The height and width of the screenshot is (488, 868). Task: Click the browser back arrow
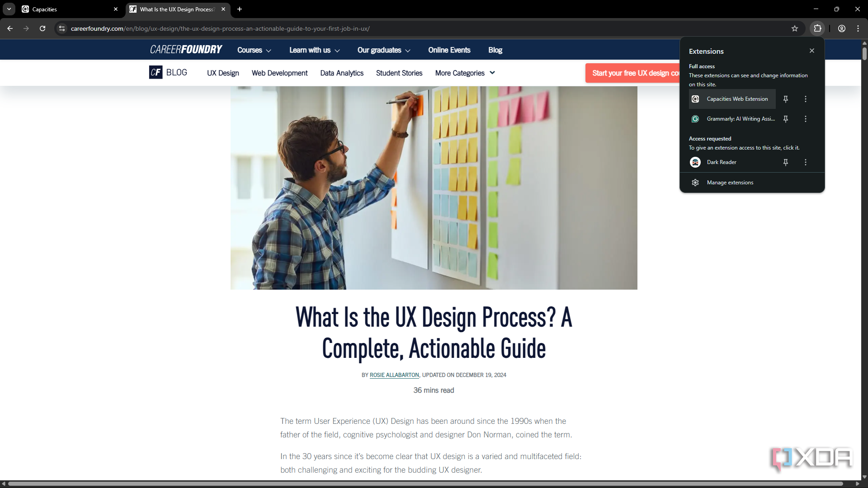pos(10,28)
